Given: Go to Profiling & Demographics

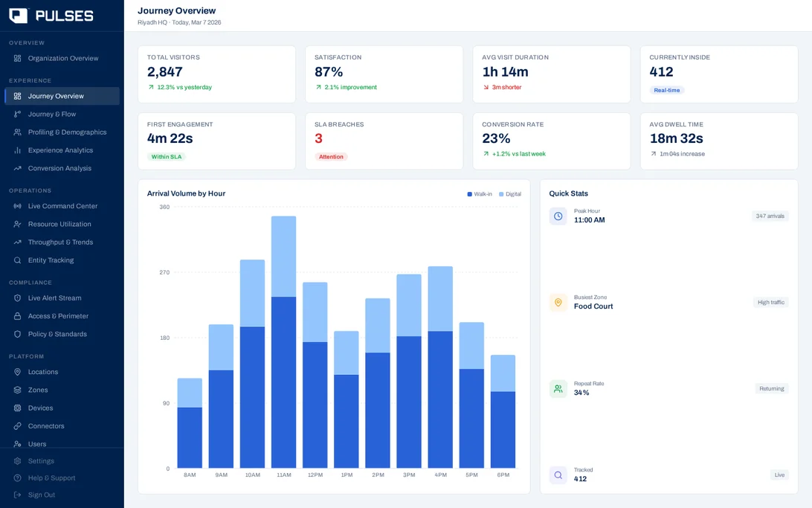Looking at the screenshot, I should click(x=62, y=132).
